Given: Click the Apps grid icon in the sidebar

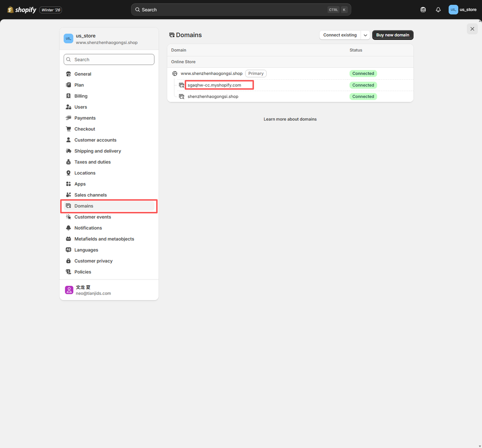Looking at the screenshot, I should pyautogui.click(x=69, y=184).
